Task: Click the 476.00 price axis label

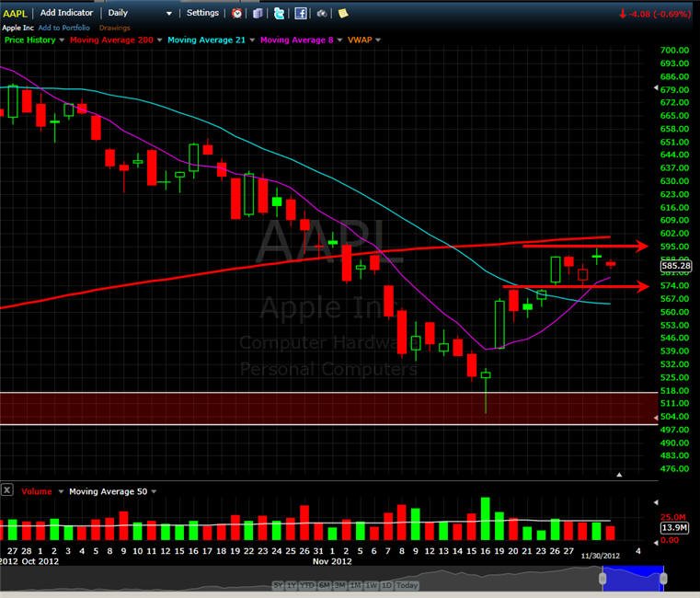Action: (x=674, y=469)
